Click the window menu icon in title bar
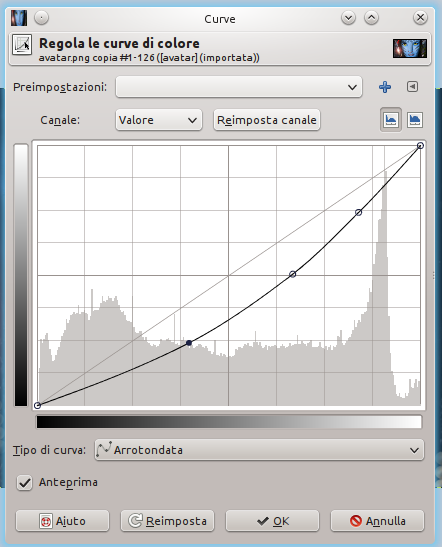The image size is (442, 547). click(18, 18)
